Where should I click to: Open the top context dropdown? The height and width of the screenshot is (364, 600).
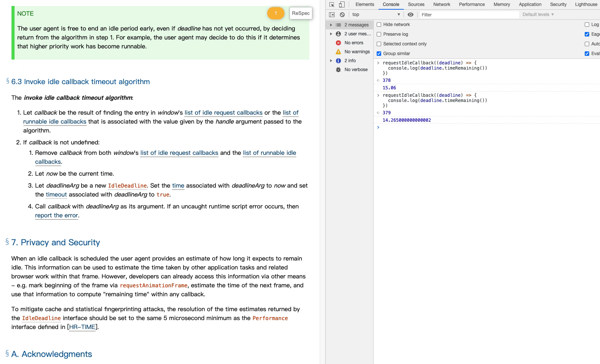(376, 15)
